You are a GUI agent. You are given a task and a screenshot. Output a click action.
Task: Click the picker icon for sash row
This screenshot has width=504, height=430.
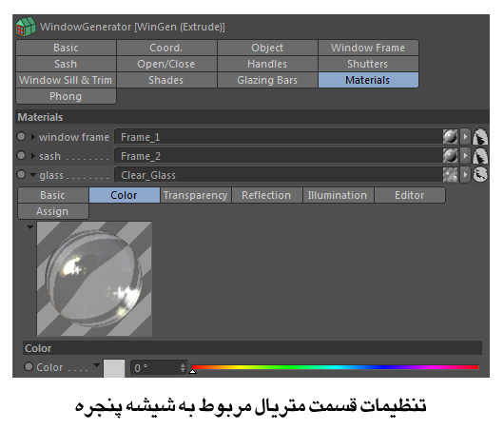[x=480, y=156]
